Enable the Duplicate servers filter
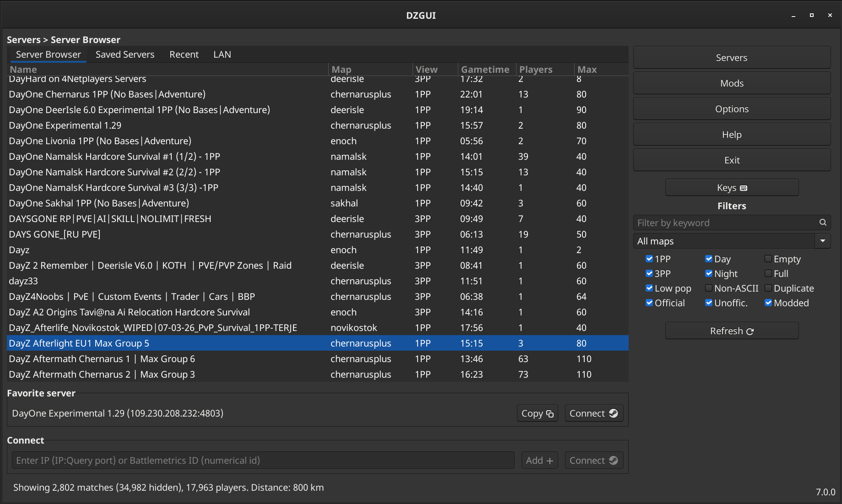 (768, 288)
